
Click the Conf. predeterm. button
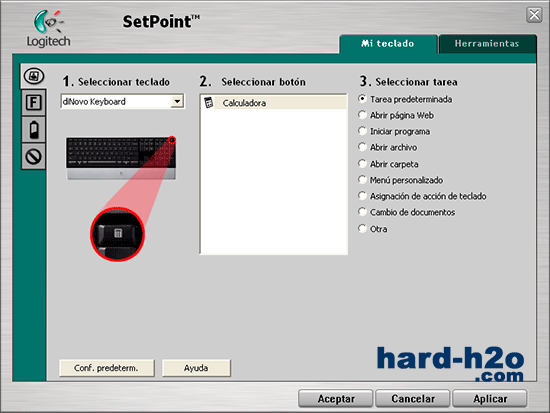(x=107, y=368)
